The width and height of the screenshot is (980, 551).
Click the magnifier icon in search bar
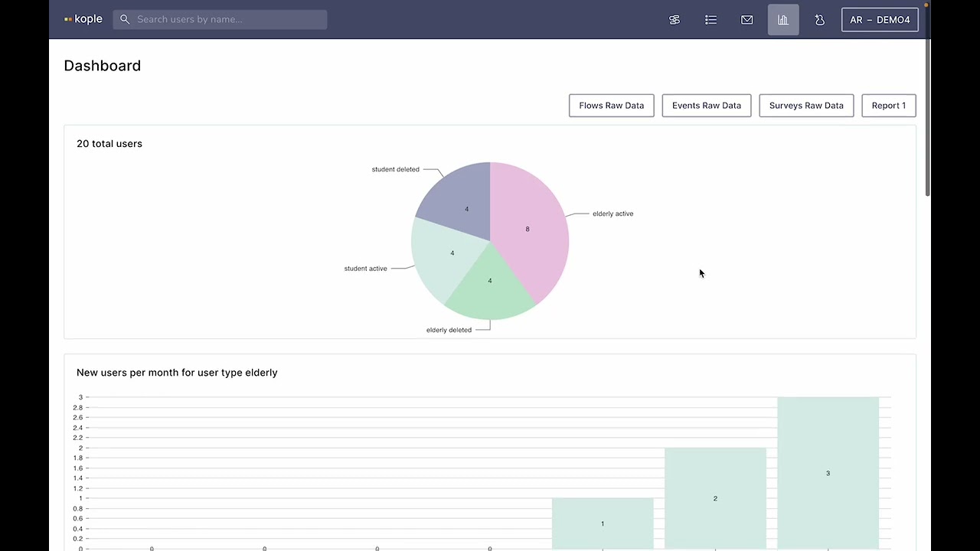click(x=125, y=19)
